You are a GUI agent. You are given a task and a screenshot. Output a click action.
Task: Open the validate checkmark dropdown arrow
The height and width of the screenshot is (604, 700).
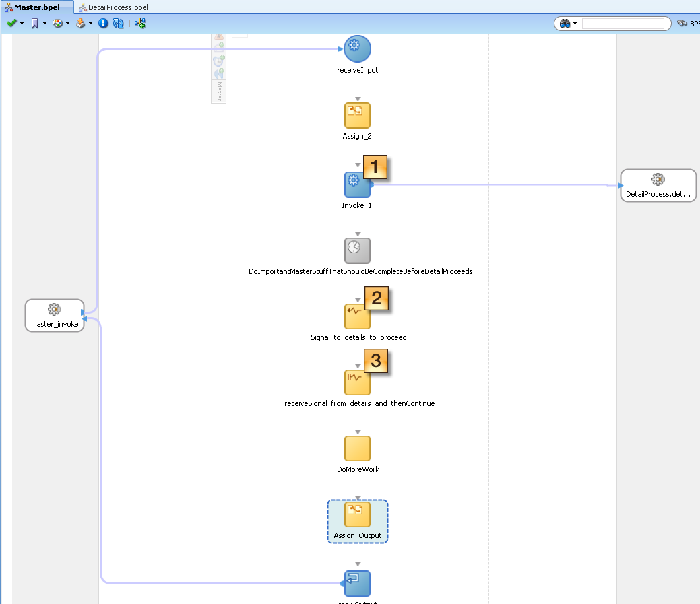coord(22,24)
